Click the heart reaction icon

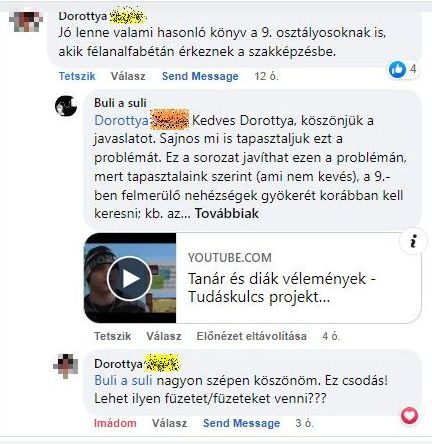tap(409, 416)
